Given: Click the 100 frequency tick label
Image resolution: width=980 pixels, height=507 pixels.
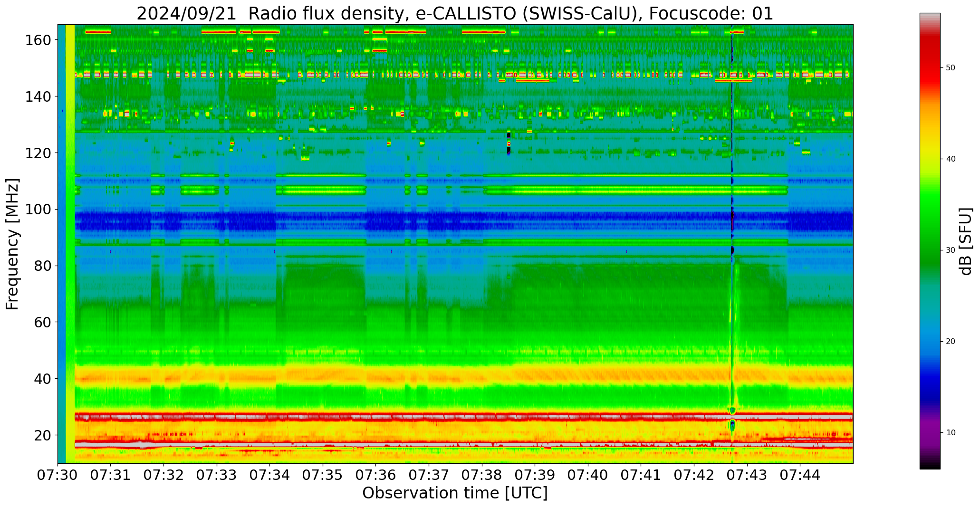Looking at the screenshot, I should tap(38, 209).
